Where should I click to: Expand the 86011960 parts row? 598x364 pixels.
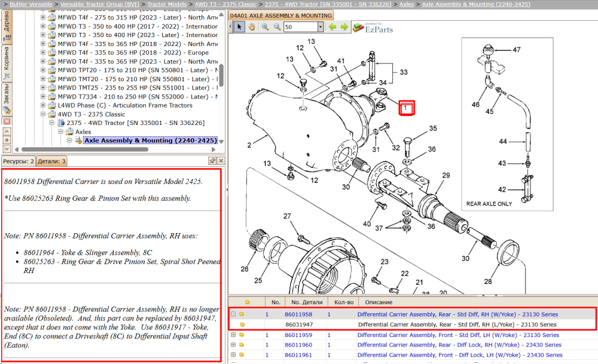tap(233, 344)
